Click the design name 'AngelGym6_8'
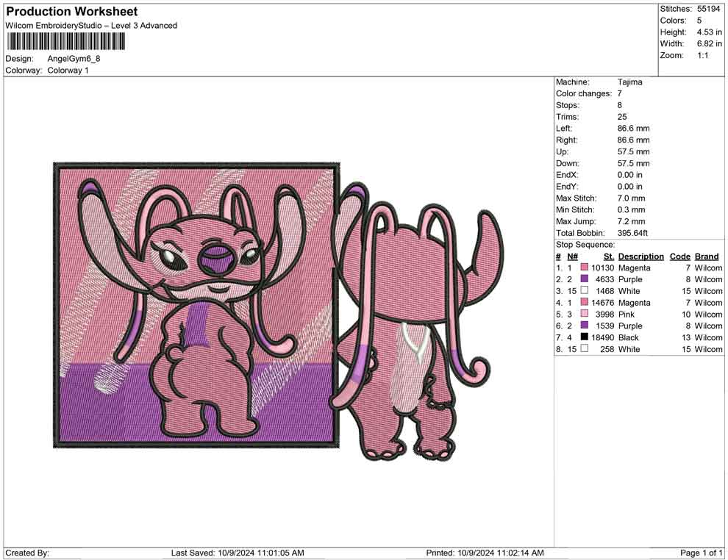This screenshot has height=560, width=728. coord(74,59)
